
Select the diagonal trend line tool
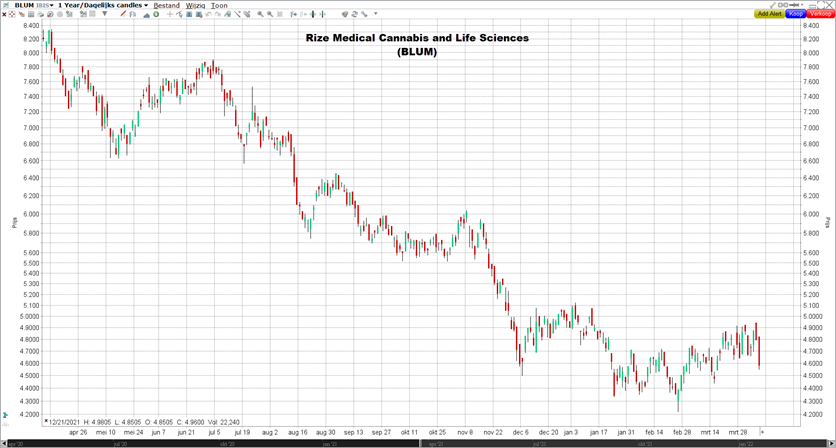tap(237, 14)
